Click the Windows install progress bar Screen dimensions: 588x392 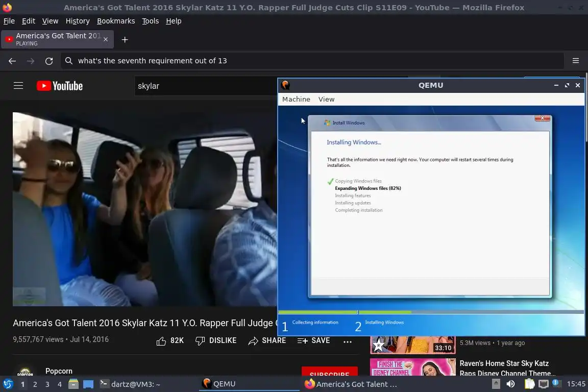click(x=431, y=312)
